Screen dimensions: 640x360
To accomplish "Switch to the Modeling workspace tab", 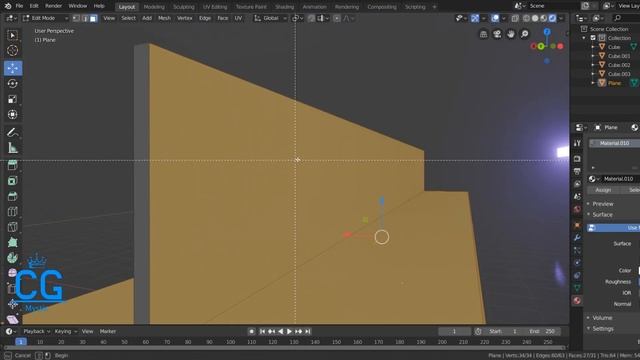I will (x=154, y=7).
